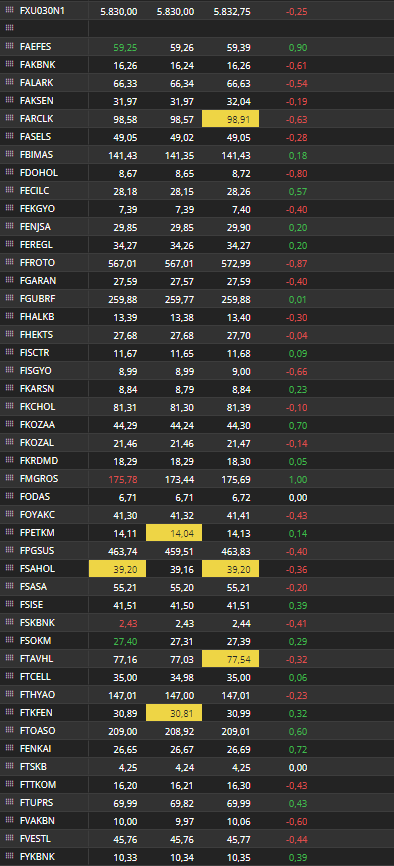Open the grid icon for FSKBNK
This screenshot has height=866, width=394.
coord(9,623)
